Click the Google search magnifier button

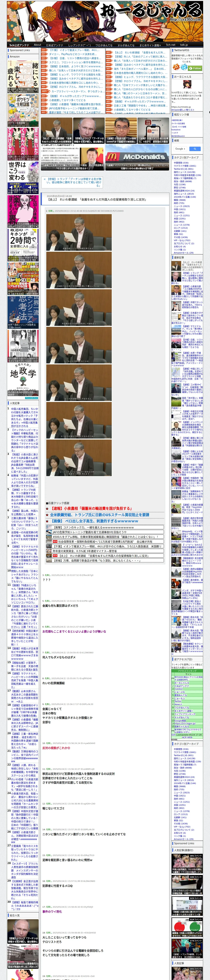pos(195,149)
